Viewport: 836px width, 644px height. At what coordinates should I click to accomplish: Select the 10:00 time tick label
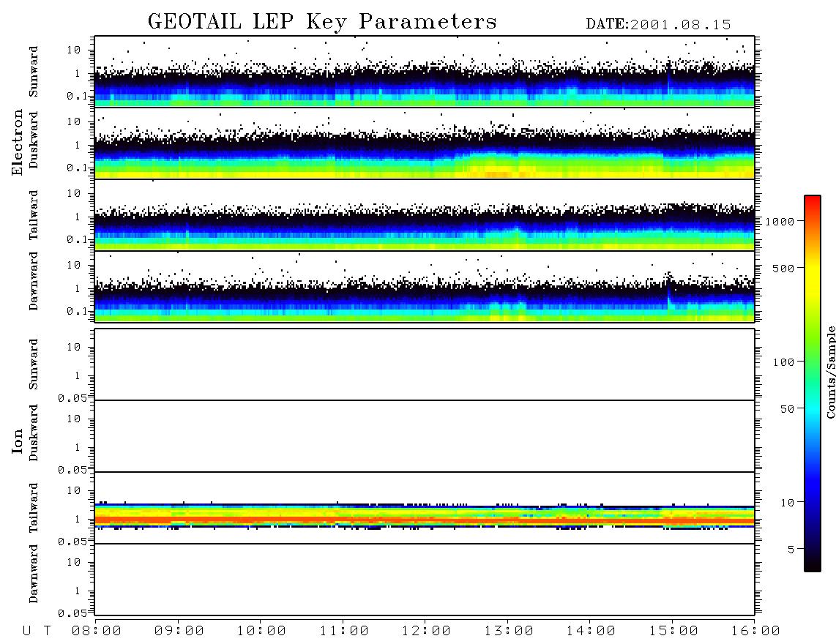[261, 632]
